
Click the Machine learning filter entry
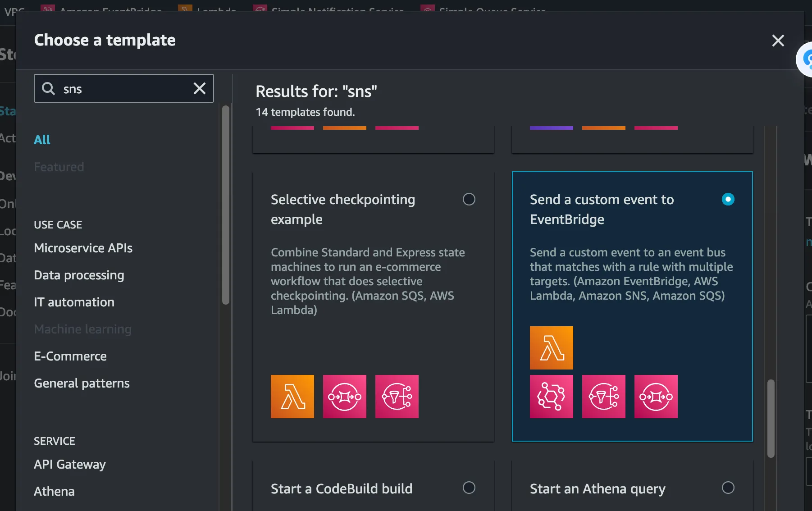(82, 329)
